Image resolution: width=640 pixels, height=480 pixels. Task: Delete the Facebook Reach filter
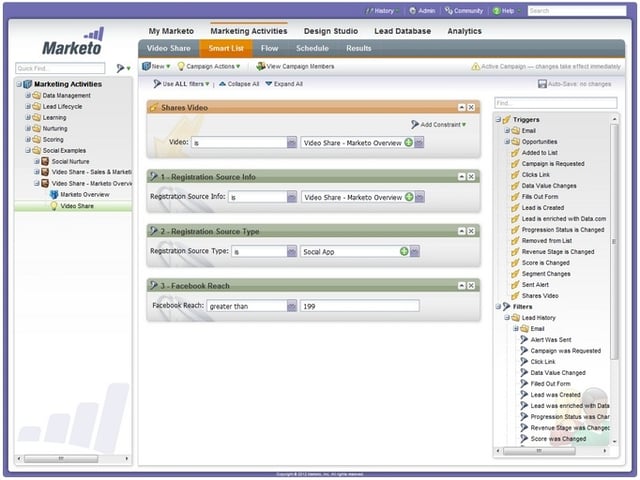pos(471,286)
